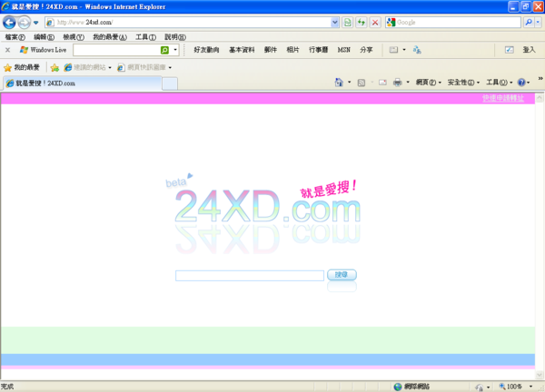Viewport: 545px width, 392px height.
Task: Go back with the Back arrow button
Action: 9,23
